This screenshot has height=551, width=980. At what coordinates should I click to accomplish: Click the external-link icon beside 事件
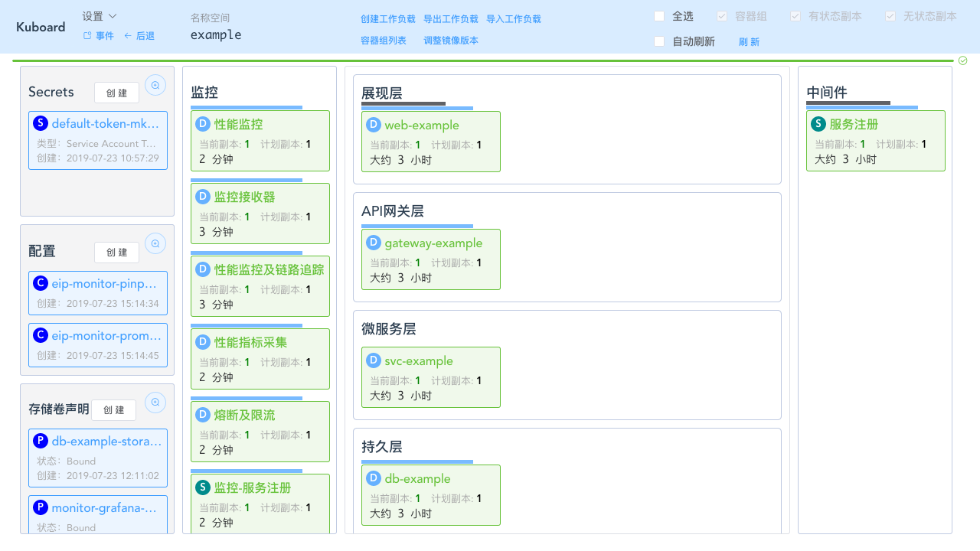point(87,35)
